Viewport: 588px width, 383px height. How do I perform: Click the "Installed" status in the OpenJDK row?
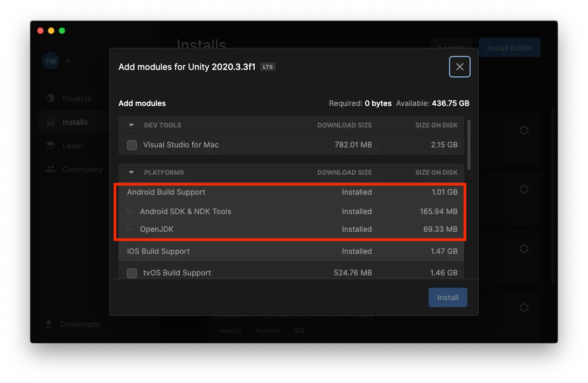coord(356,229)
